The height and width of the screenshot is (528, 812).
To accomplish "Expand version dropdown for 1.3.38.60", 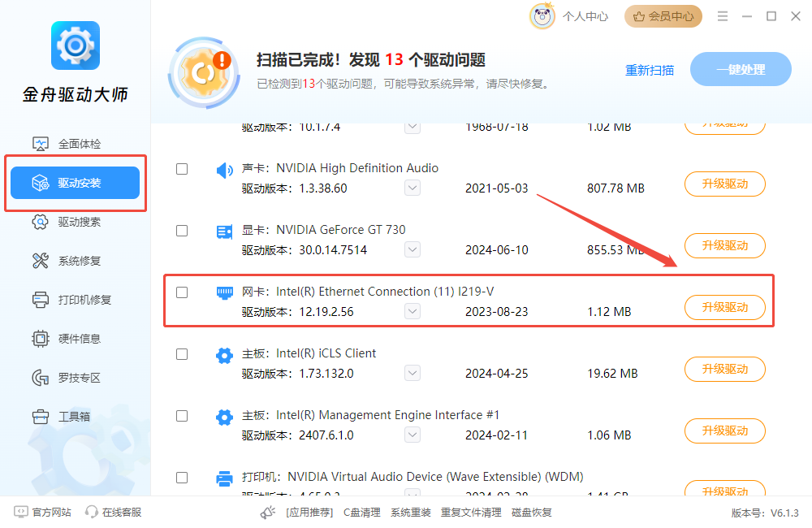I will 412,188.
